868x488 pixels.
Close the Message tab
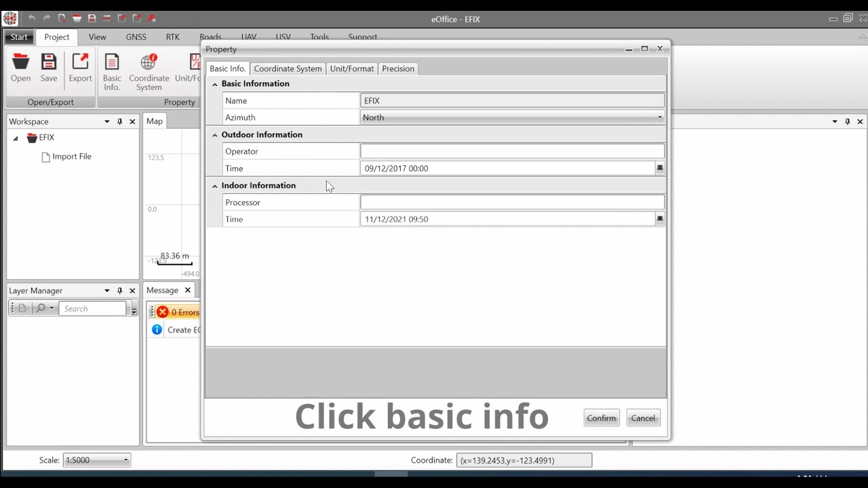188,290
